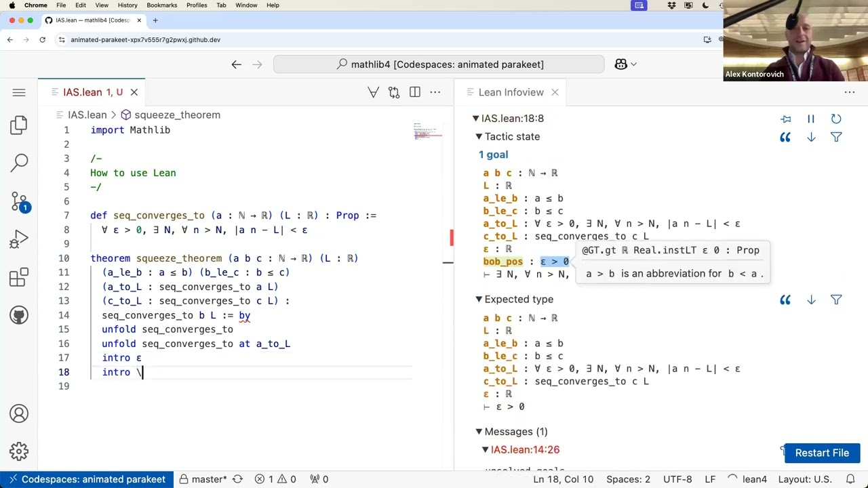Click the mathlib4 Codespaces search box
Viewport: 868px width, 488px height.
(x=439, y=64)
